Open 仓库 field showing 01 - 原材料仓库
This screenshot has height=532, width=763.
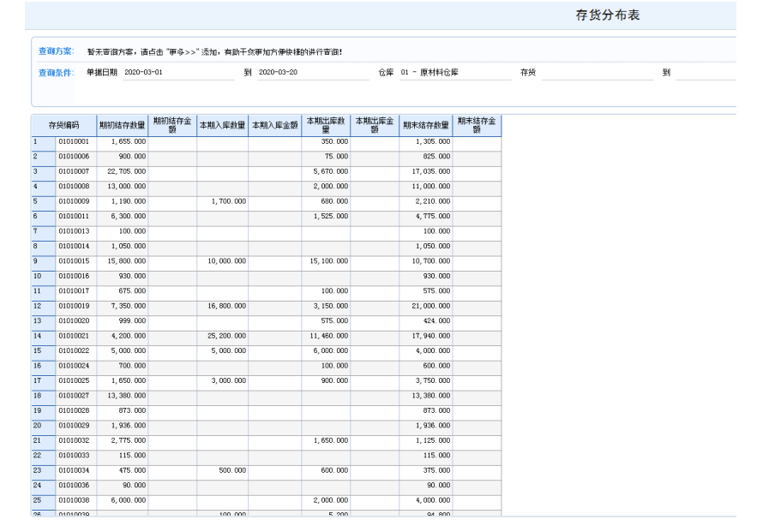[454, 73]
